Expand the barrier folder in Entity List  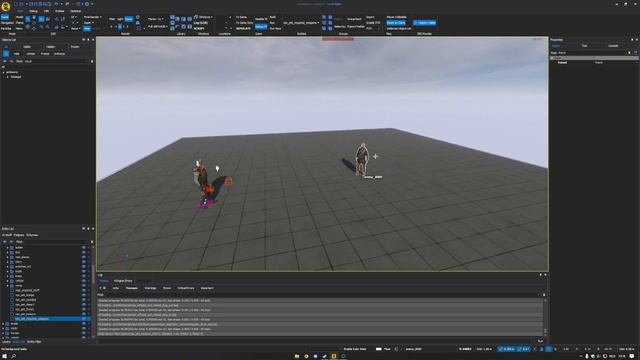pos(4,333)
